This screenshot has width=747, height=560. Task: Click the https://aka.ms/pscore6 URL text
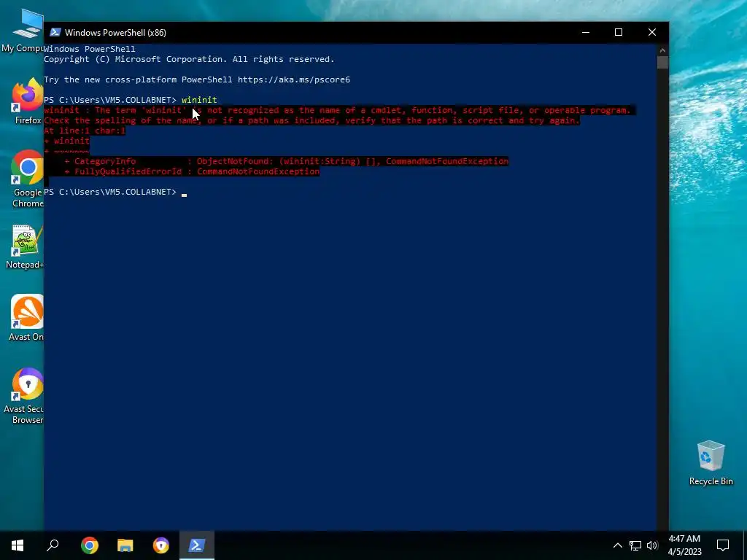click(x=294, y=79)
